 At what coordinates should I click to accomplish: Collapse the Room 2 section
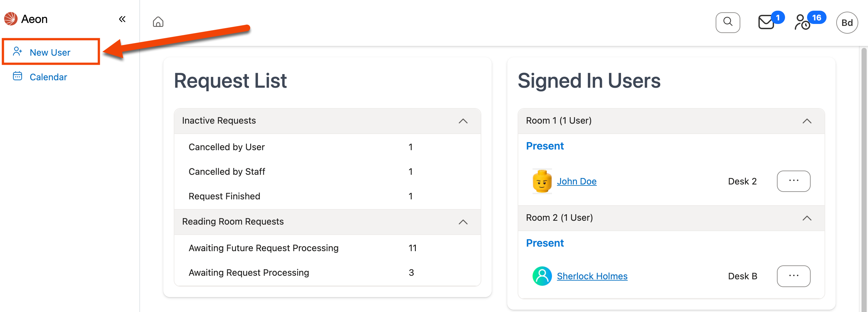coord(807,218)
